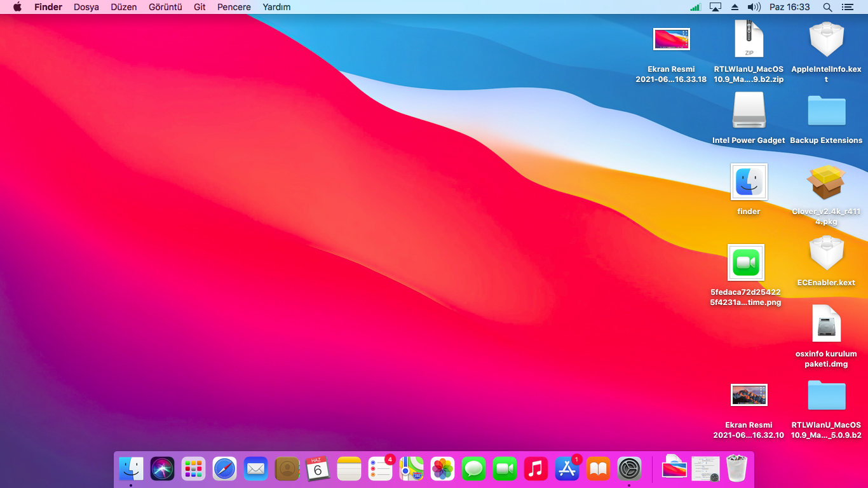Launch Books from the Dock
The image size is (868, 488).
click(x=599, y=469)
